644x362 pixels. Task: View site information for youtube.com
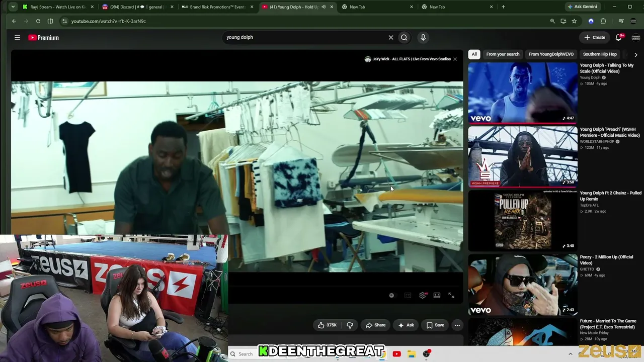click(64, 21)
